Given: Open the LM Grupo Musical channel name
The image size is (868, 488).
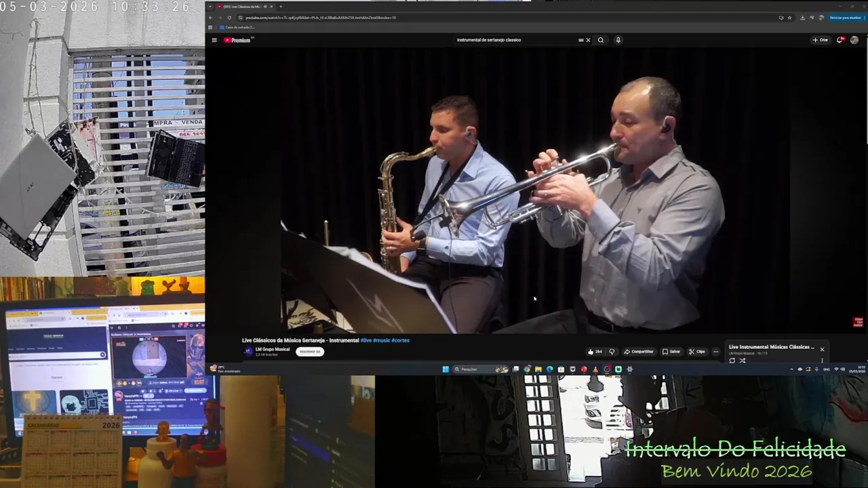Looking at the screenshot, I should 273,350.
